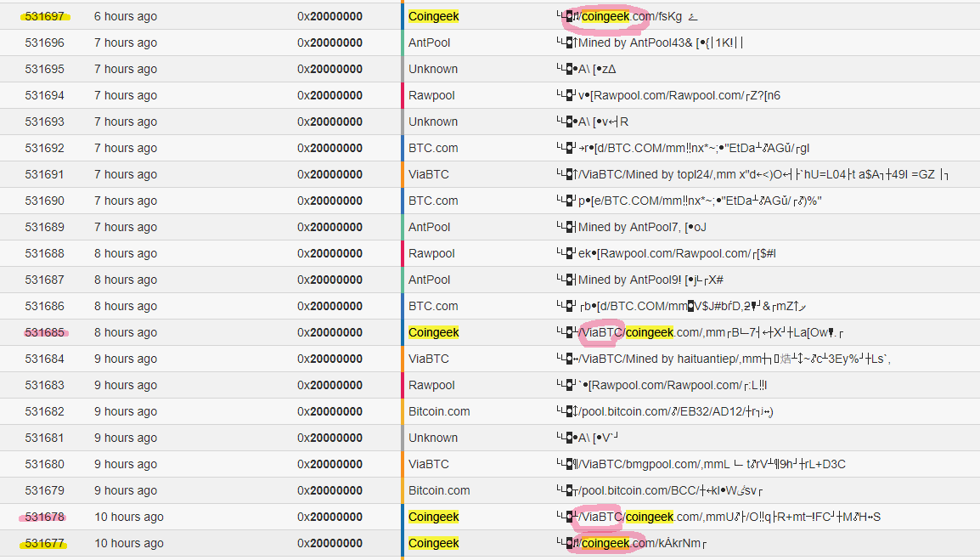Select BTC.com pool in row 531690
The image size is (980, 560).
(x=433, y=201)
